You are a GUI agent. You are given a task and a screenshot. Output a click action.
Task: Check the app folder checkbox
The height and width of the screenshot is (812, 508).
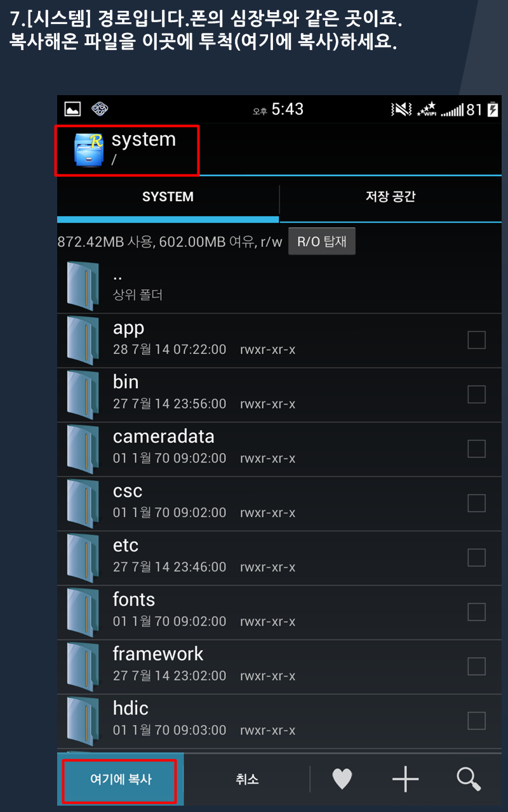point(476,340)
